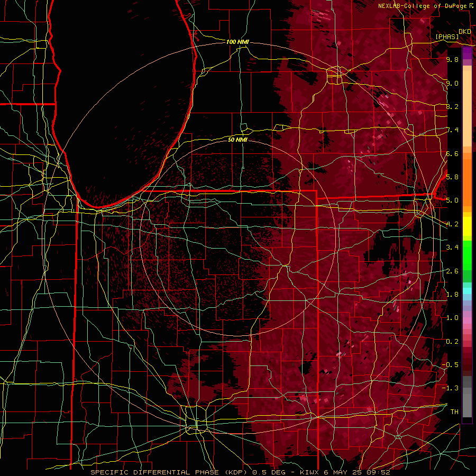Click the 3.4 scale value
This screenshot has width=476, height=476.
tap(452, 248)
